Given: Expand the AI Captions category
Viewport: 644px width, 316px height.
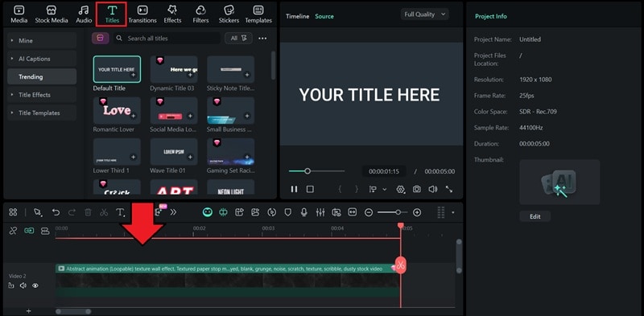Looking at the screenshot, I should point(42,59).
